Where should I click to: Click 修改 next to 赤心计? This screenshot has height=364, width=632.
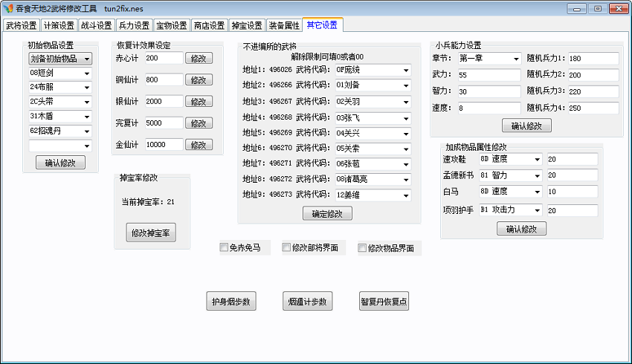[x=199, y=59]
